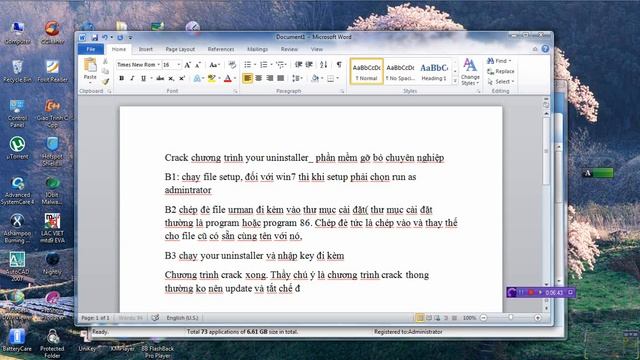Justify the paragraph text
The width and height of the screenshot is (640, 360).
(x=280, y=78)
